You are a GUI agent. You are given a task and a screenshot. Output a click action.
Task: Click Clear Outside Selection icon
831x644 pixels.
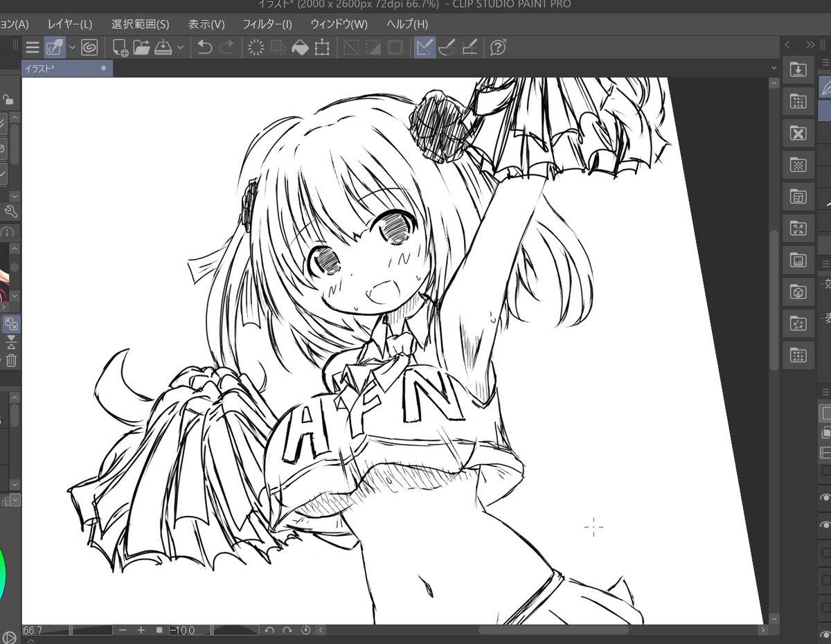[278, 48]
